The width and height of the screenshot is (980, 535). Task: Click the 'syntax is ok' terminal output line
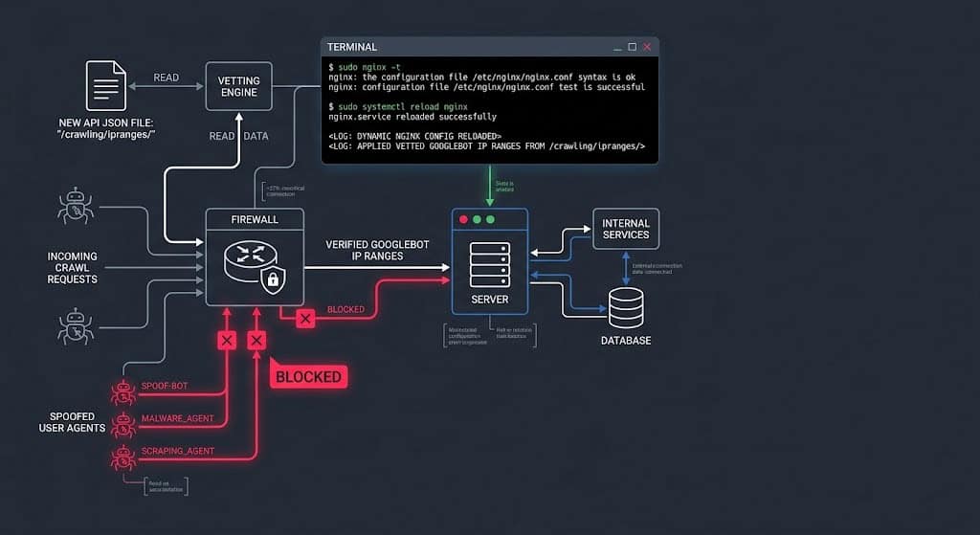(482, 77)
